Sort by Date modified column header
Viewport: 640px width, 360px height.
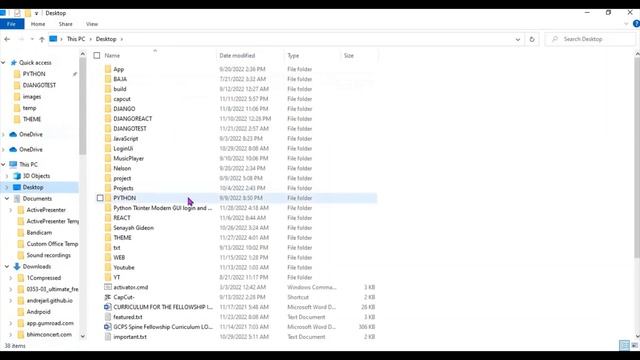[x=237, y=56]
